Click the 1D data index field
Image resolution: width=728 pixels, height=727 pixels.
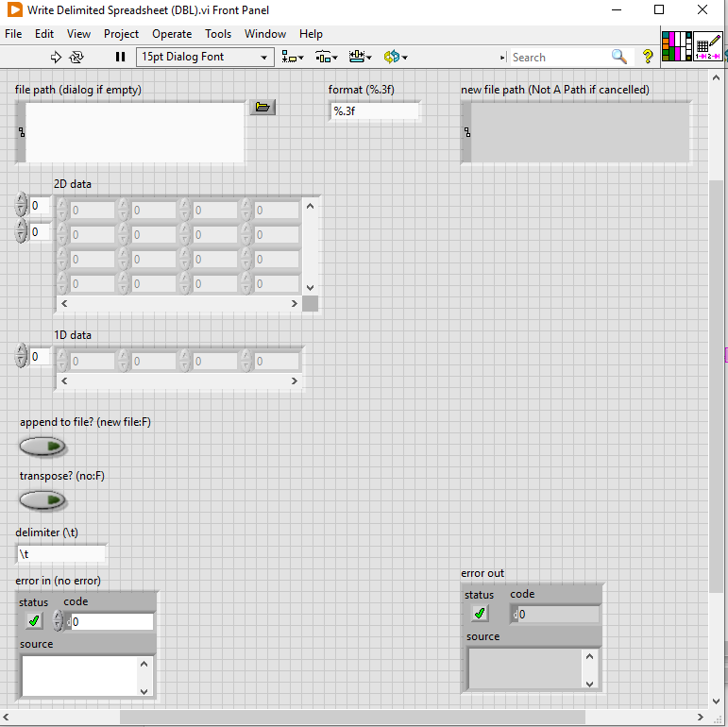click(x=40, y=357)
